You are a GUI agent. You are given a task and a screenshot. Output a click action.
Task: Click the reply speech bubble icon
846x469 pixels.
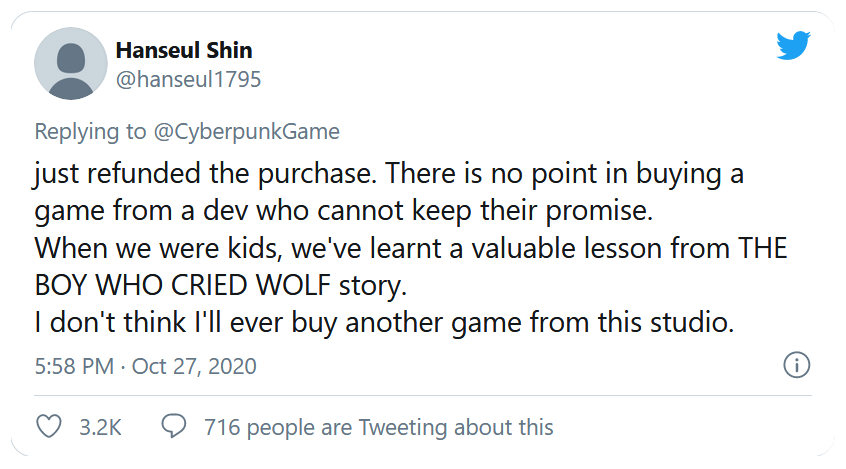tap(173, 427)
